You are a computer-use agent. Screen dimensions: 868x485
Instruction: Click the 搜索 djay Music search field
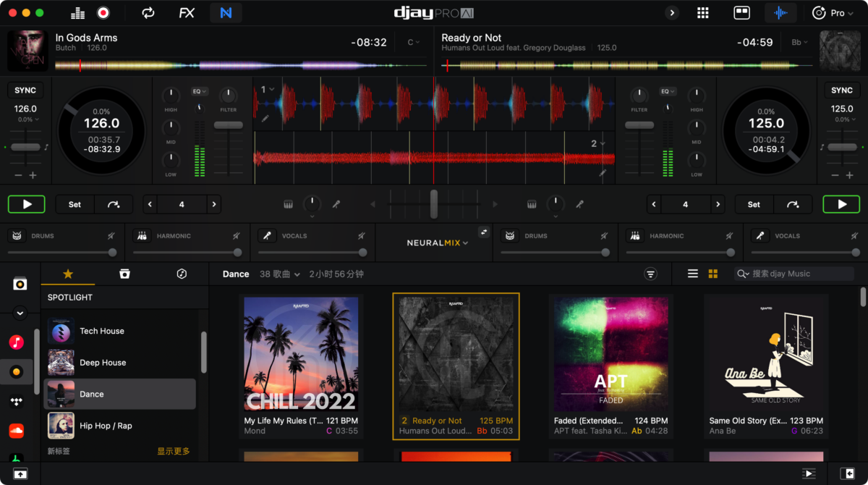(x=794, y=274)
